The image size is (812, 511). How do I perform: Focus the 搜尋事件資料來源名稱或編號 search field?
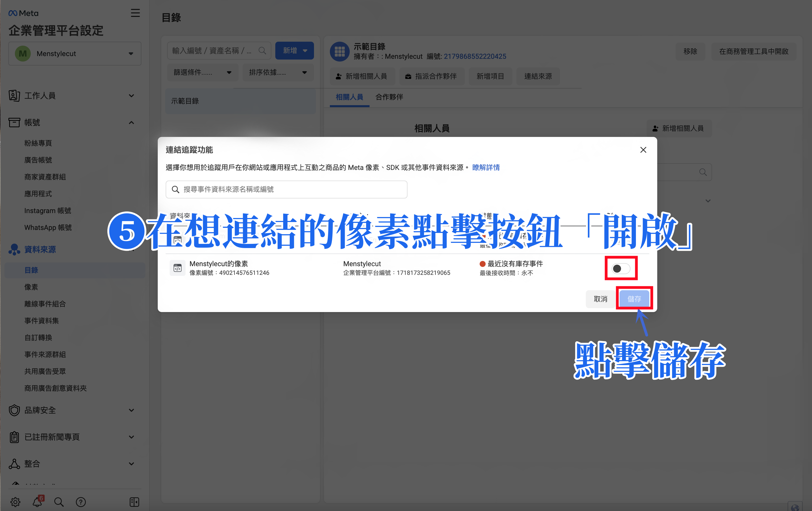[286, 189]
